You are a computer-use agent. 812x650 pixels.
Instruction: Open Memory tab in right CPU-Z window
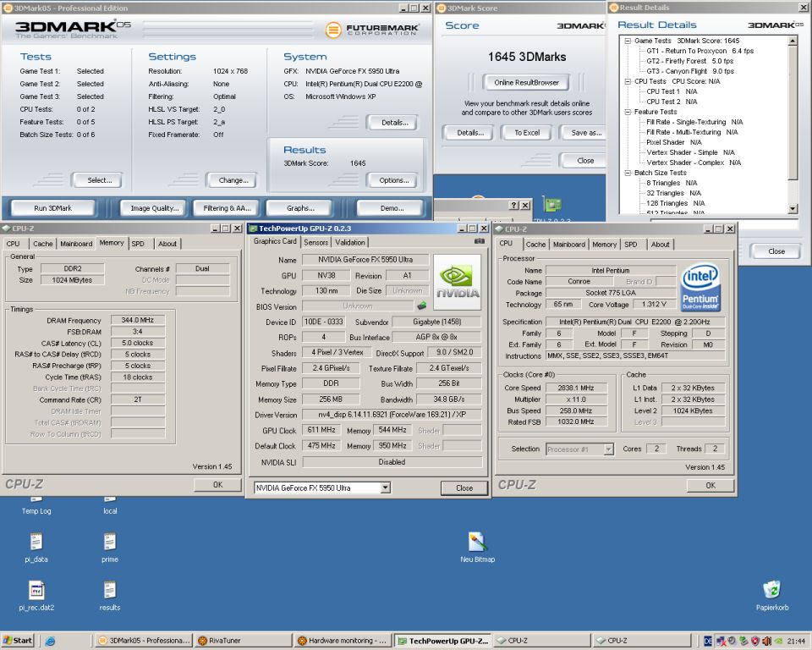tap(604, 244)
